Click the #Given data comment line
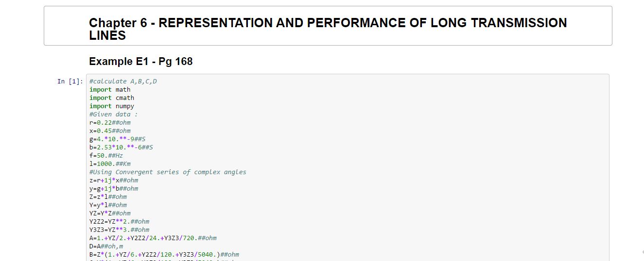Screen dimensions: 644x261 pyautogui.click(x=113, y=114)
